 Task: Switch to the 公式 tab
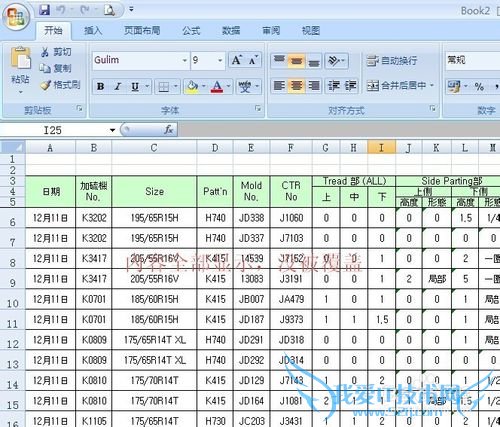(x=191, y=31)
